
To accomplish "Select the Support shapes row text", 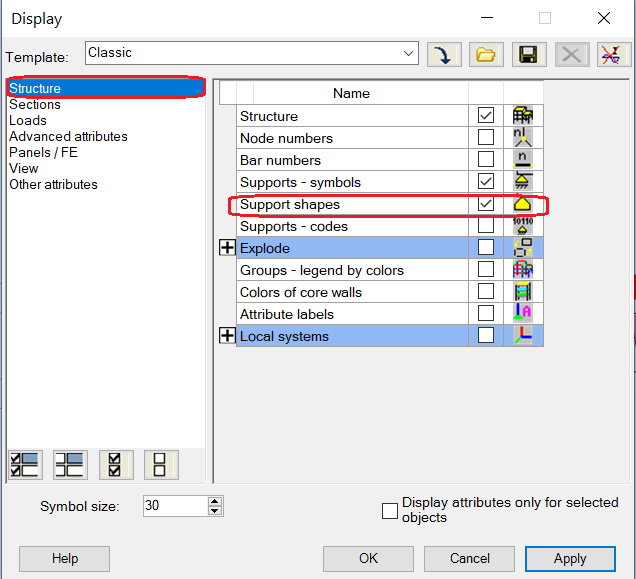I will coord(290,204).
